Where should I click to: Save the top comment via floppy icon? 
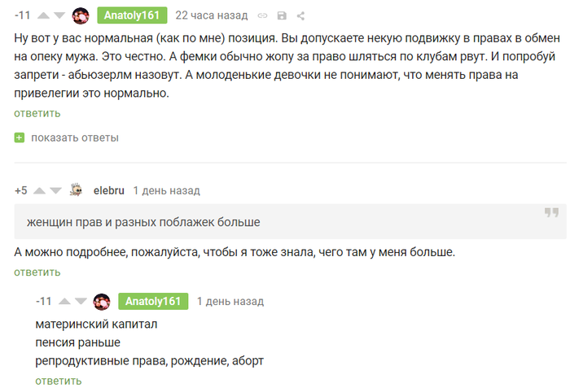click(282, 15)
